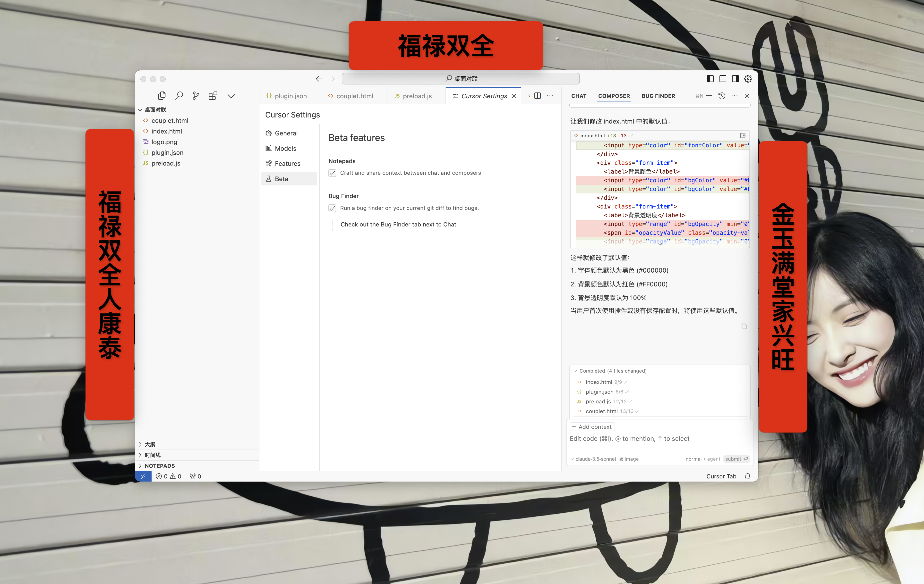
Task: Open the preload.js editor tab
Action: (416, 96)
